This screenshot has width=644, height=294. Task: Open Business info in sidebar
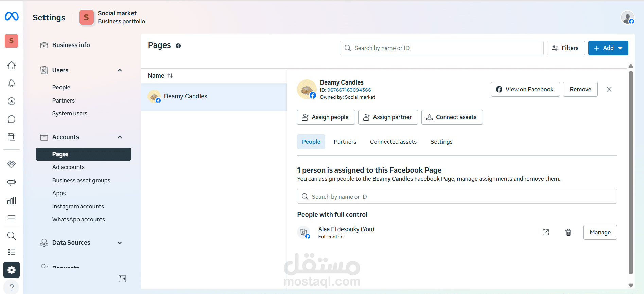(x=71, y=45)
